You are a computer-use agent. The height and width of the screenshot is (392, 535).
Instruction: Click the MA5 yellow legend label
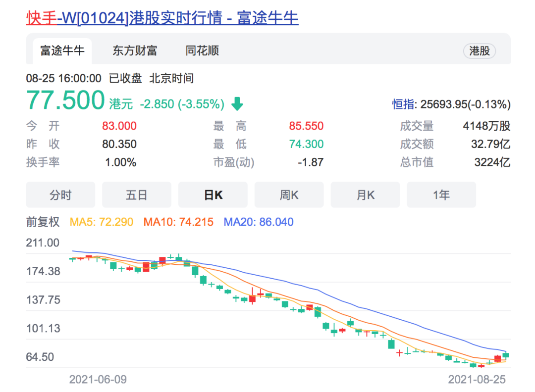(x=102, y=222)
